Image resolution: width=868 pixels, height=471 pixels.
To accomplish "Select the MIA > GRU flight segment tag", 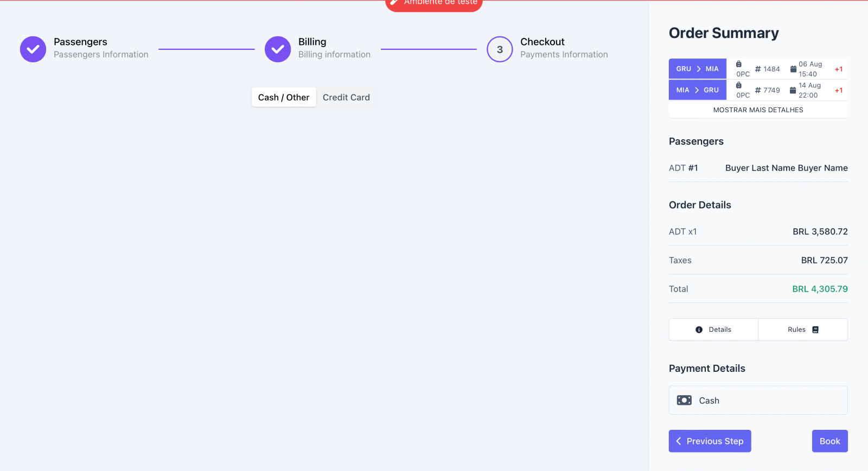I will tap(698, 90).
